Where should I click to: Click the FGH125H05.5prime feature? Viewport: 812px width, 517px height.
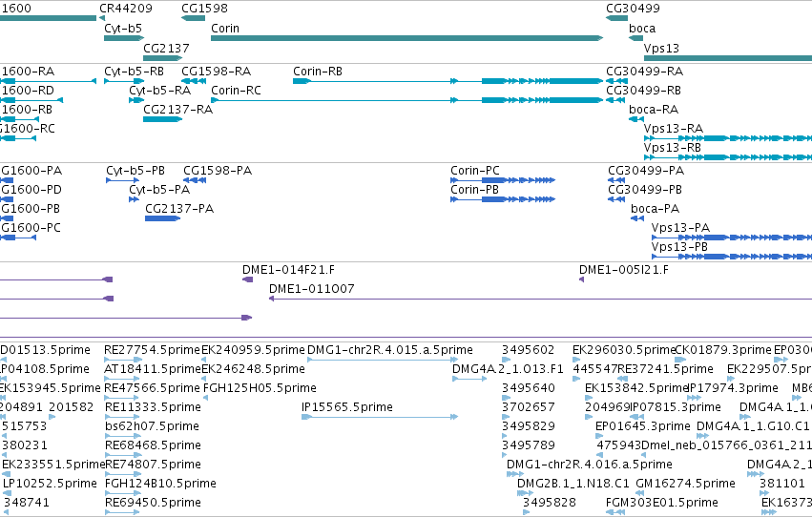pos(205,398)
